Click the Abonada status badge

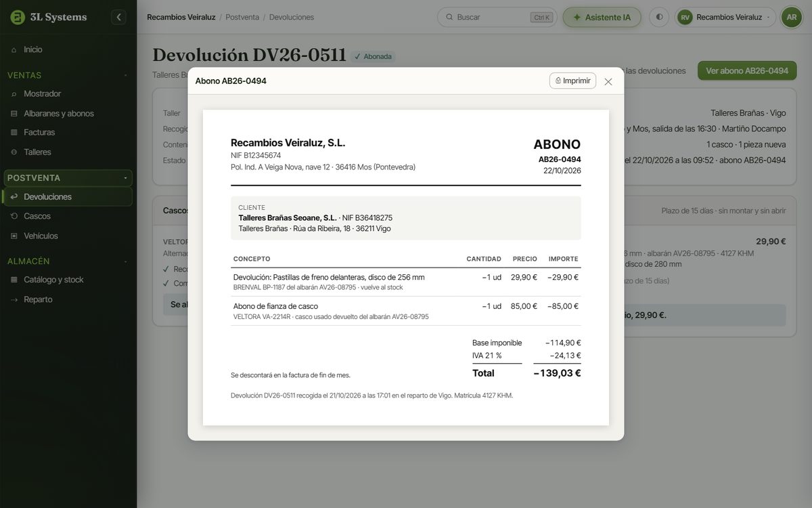(373, 57)
